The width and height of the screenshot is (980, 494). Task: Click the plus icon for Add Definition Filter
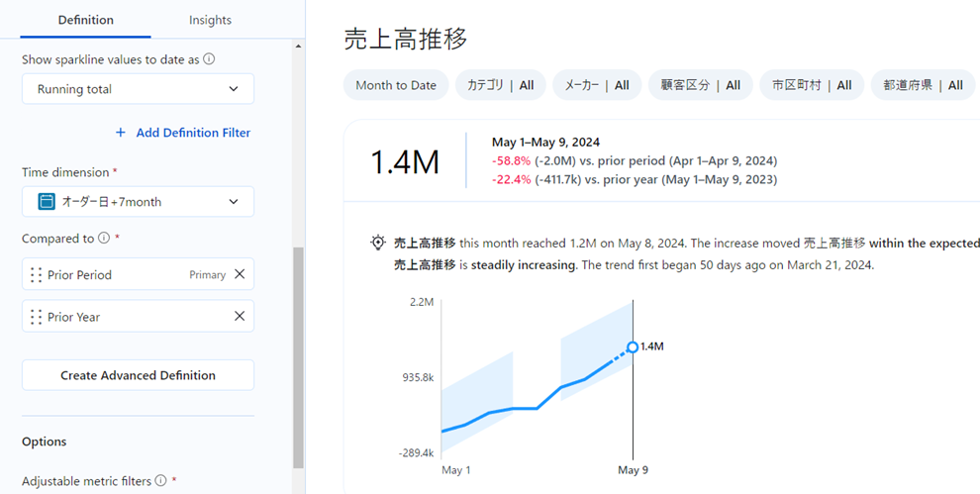[x=121, y=133]
